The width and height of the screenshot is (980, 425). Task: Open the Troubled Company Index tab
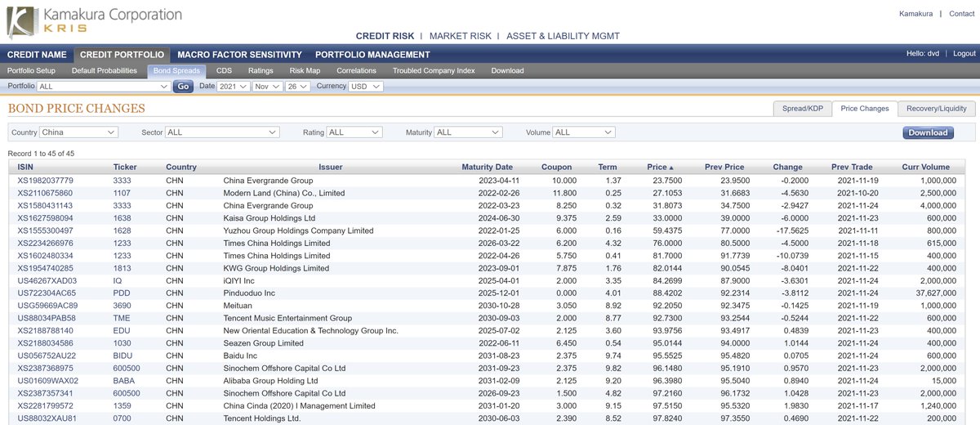pos(434,70)
